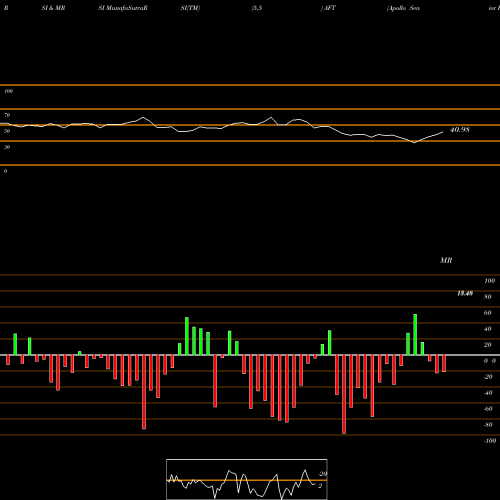Click the MR axis label 60
Viewport: 500px width, 500px height.
(x=487, y=313)
